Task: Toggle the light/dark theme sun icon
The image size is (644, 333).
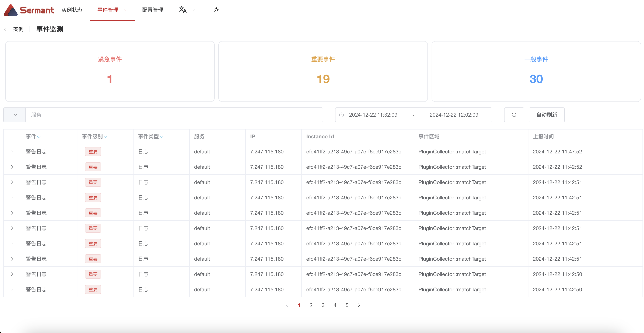Action: pos(216,10)
